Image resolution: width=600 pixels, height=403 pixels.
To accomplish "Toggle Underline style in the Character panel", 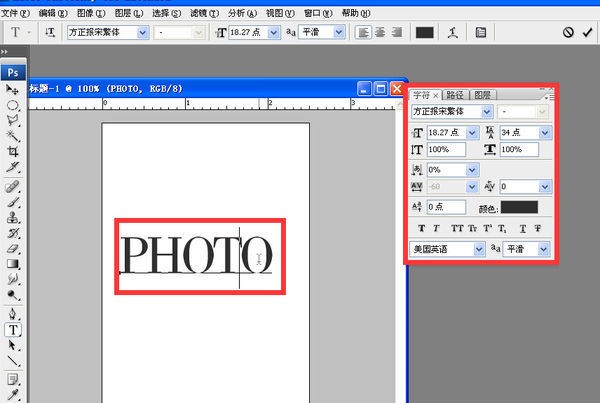I will pyautogui.click(x=521, y=228).
